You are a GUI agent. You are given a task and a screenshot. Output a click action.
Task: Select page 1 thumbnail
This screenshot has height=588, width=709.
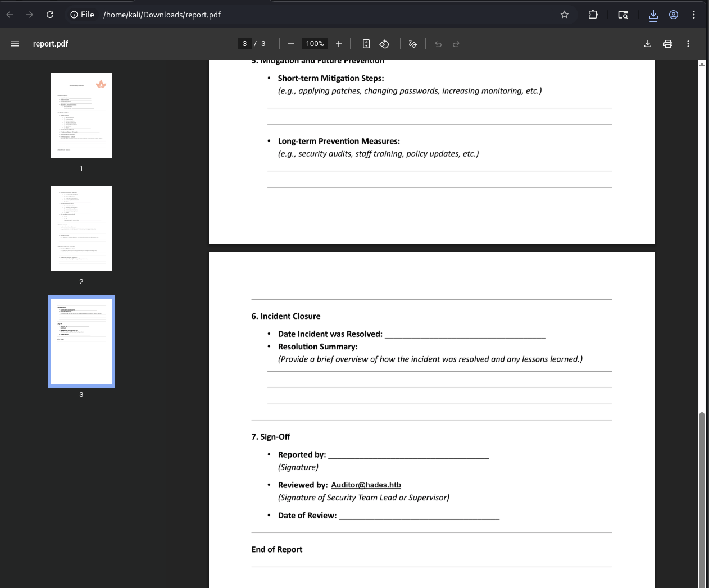[x=81, y=115]
